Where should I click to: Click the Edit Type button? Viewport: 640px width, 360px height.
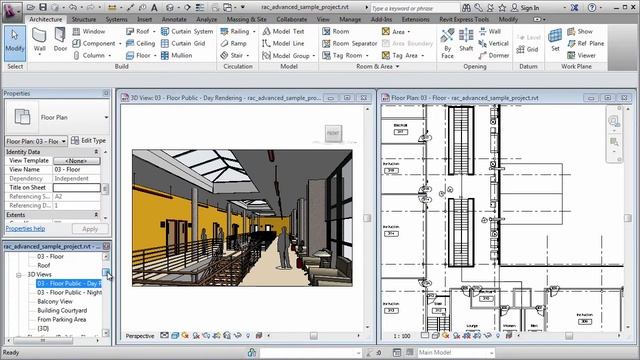[x=89, y=140]
